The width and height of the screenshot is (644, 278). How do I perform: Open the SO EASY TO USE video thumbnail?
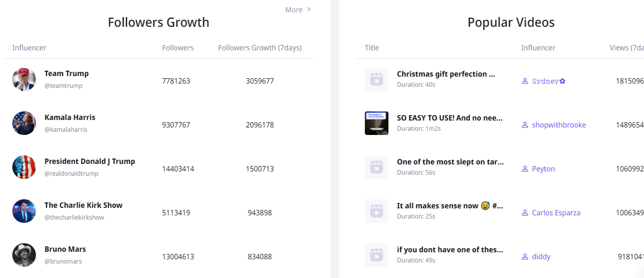(x=377, y=123)
